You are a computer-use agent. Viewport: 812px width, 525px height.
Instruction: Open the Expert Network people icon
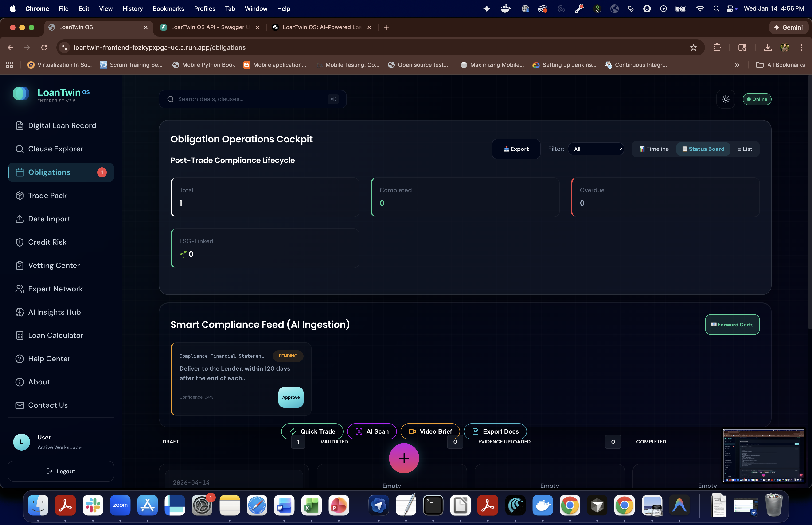[x=20, y=289]
